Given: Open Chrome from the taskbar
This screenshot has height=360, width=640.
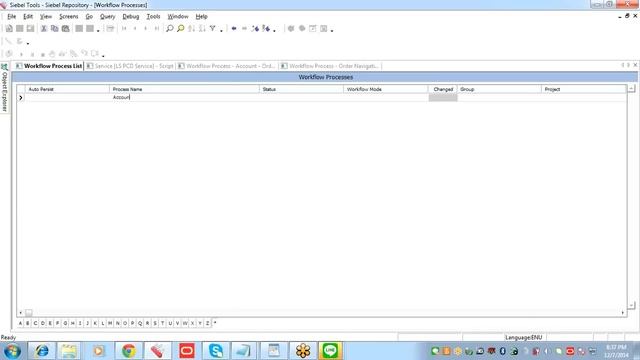Looking at the screenshot, I should click(129, 351).
